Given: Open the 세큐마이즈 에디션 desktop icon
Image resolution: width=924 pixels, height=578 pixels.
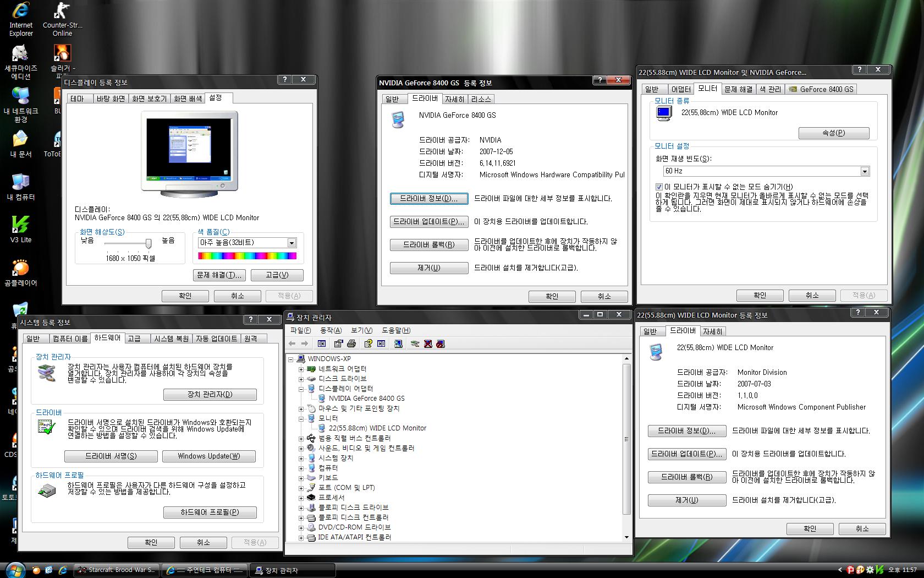Looking at the screenshot, I should (x=21, y=62).
